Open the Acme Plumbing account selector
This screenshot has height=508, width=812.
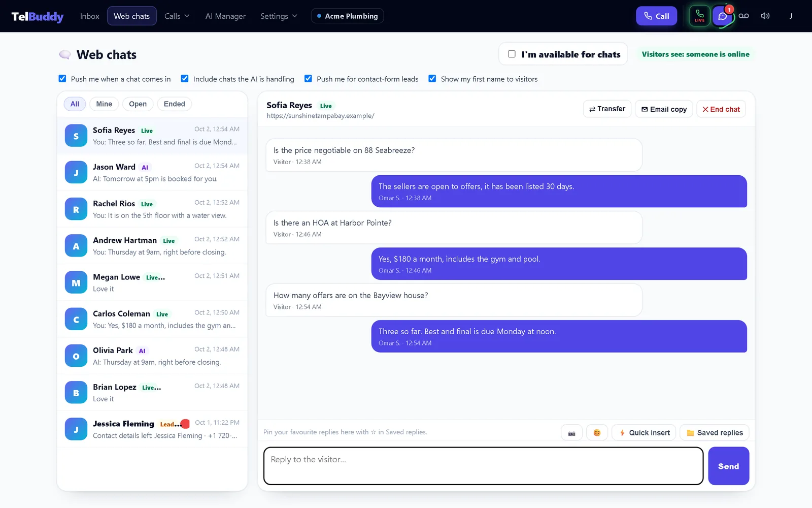tap(347, 16)
